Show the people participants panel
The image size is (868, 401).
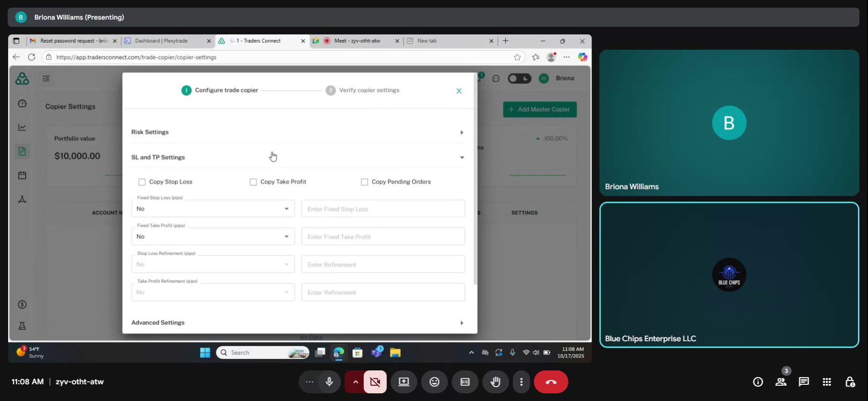781,382
